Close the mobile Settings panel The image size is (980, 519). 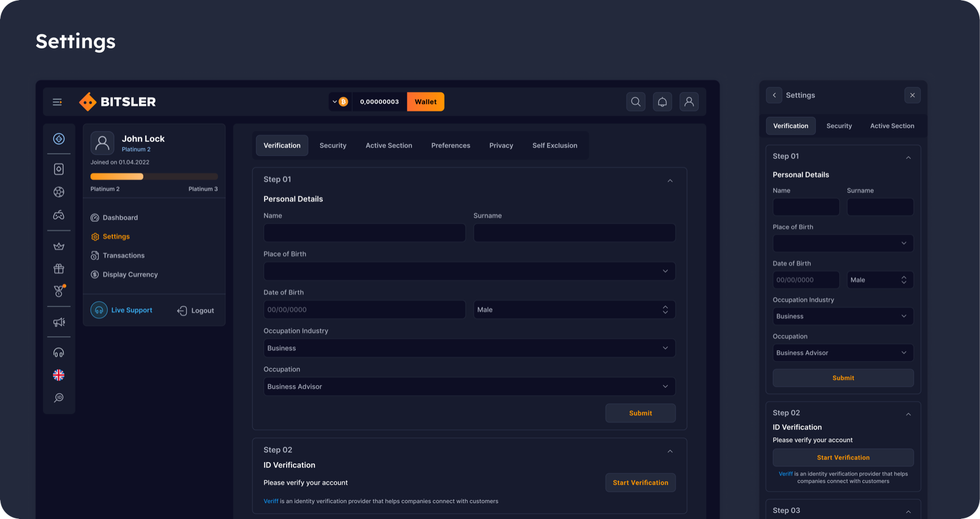pyautogui.click(x=913, y=95)
